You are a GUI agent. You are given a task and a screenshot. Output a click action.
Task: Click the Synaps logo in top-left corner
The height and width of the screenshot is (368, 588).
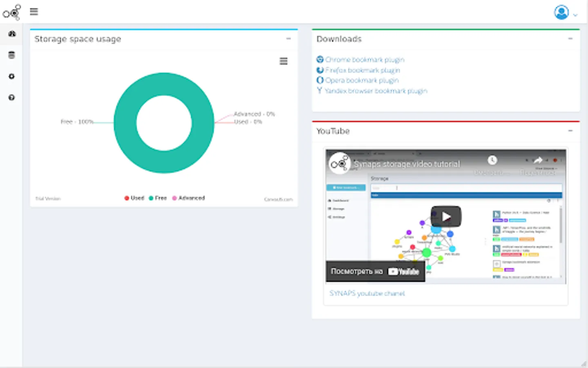pyautogui.click(x=12, y=12)
